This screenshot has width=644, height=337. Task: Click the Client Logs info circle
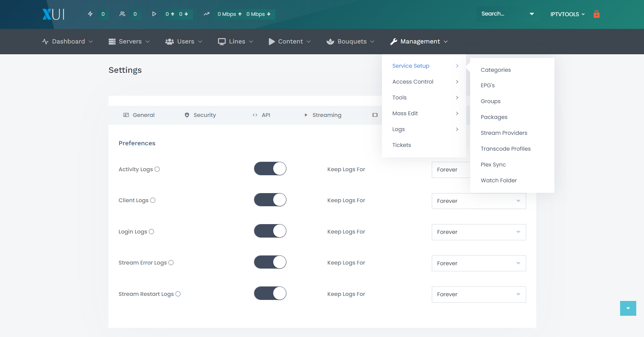(x=153, y=200)
